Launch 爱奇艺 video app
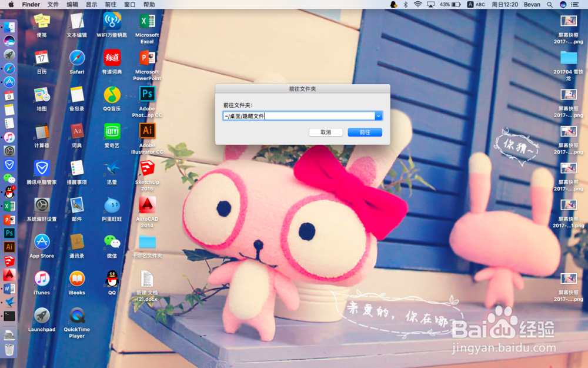The height and width of the screenshot is (368, 588). tap(112, 131)
